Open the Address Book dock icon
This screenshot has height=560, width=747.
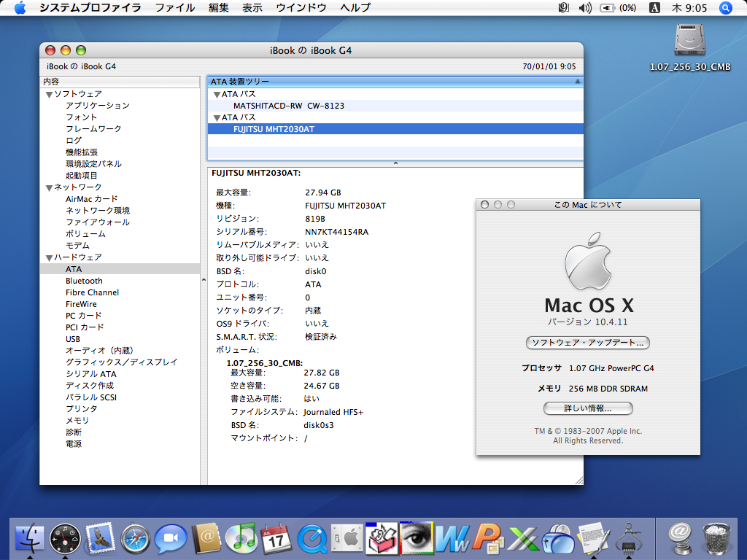[206, 540]
